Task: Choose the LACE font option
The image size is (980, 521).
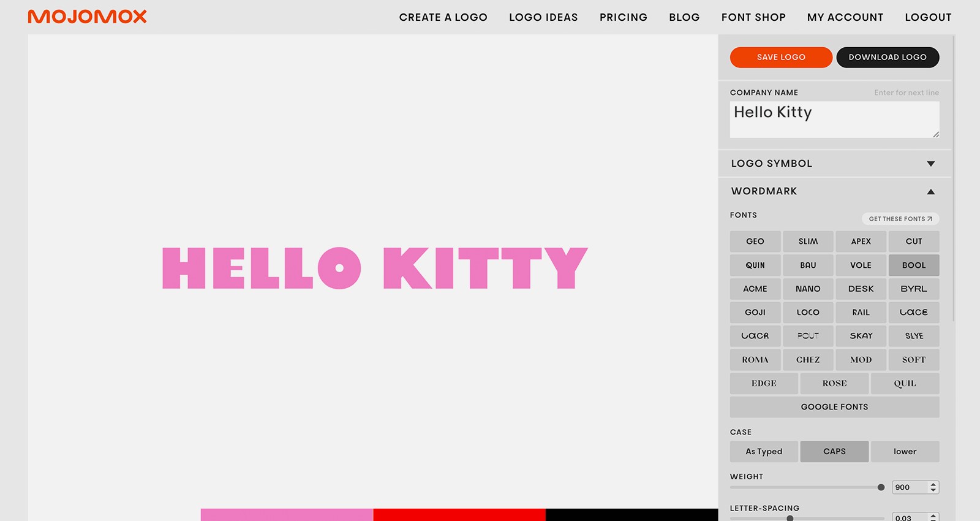Action: 914,313
